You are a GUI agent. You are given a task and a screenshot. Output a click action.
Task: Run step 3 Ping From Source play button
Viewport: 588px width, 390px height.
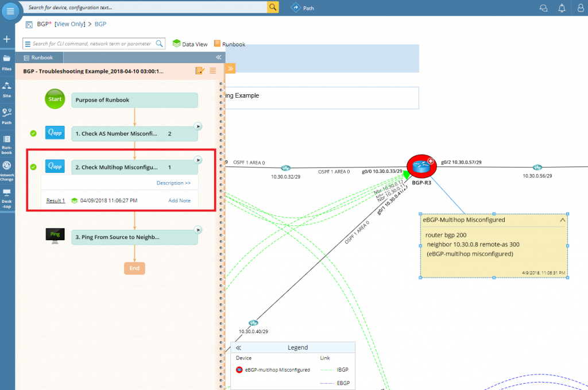tap(198, 230)
